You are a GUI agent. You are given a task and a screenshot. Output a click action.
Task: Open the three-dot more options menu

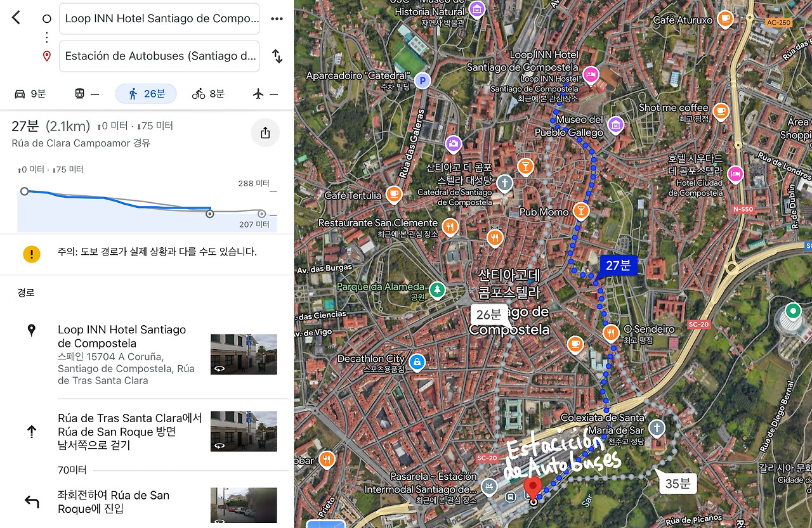point(277,18)
